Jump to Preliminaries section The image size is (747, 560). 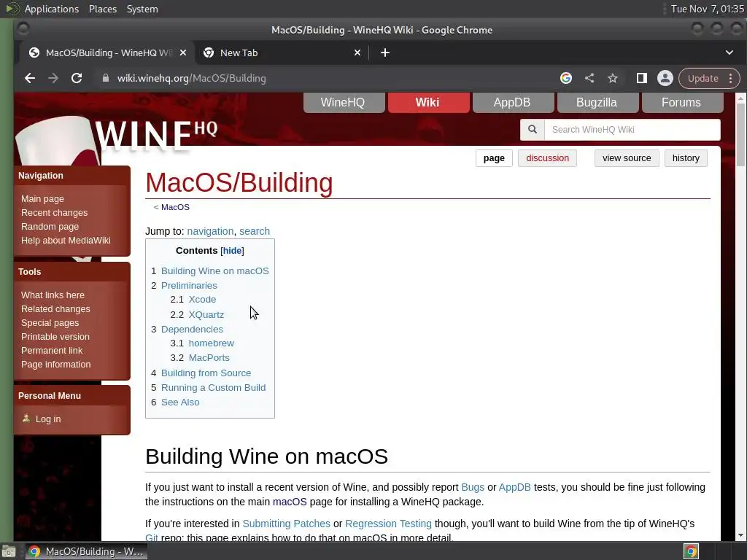coord(189,286)
